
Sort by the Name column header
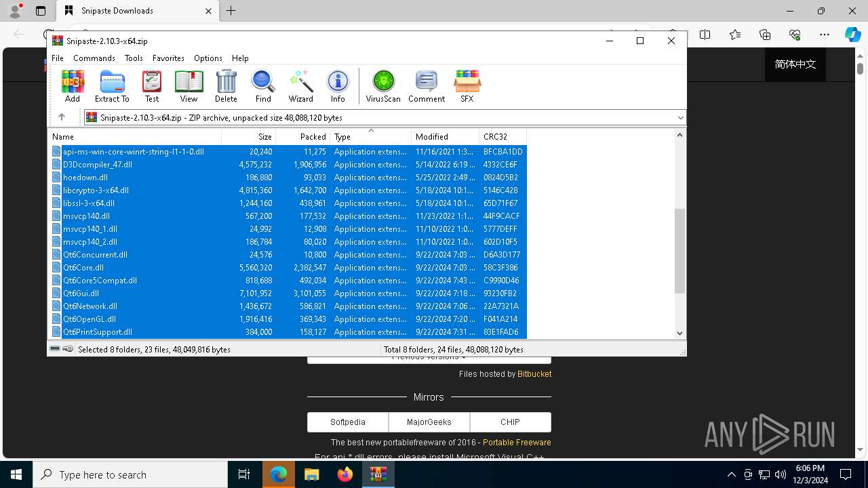pos(135,137)
